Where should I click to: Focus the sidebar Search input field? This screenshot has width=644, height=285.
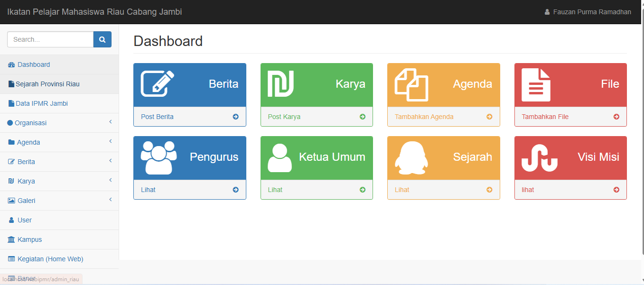tap(50, 39)
